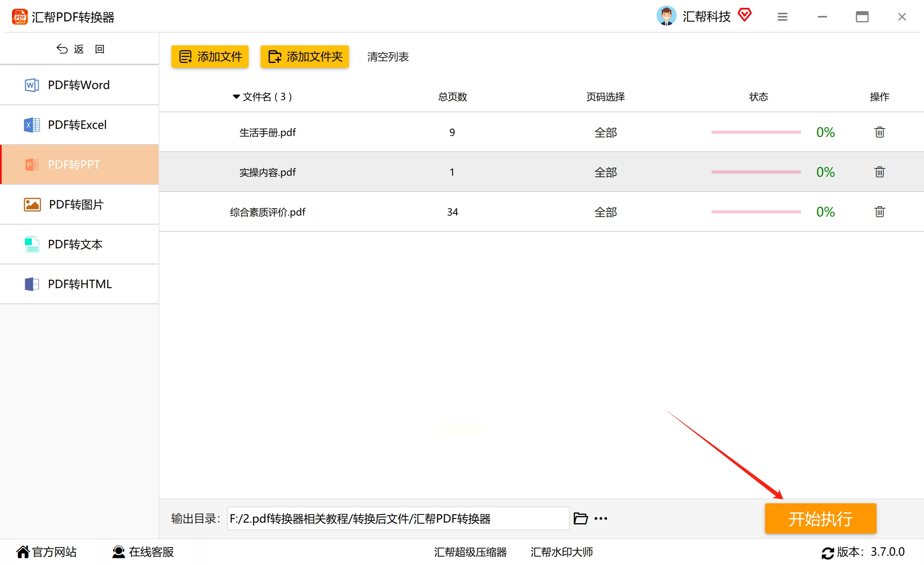Choose PDF转HTML conversion option
924x565 pixels.
click(80, 284)
